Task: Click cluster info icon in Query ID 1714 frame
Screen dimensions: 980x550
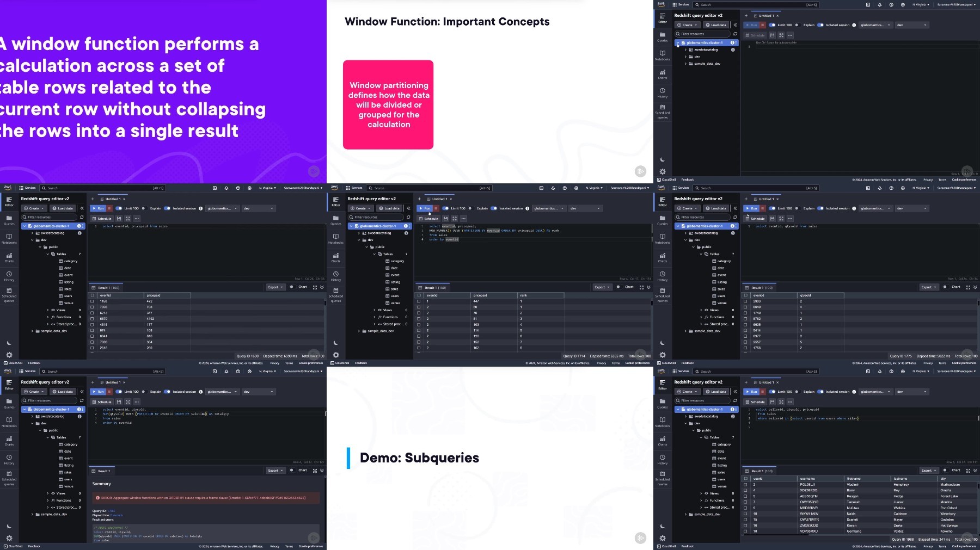Action: click(405, 226)
